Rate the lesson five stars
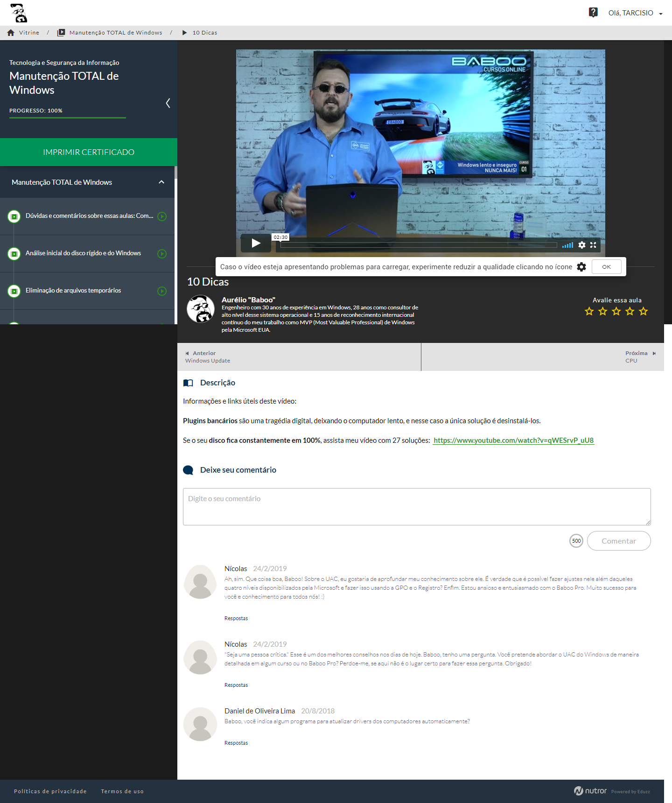This screenshot has height=803, width=672. point(643,311)
